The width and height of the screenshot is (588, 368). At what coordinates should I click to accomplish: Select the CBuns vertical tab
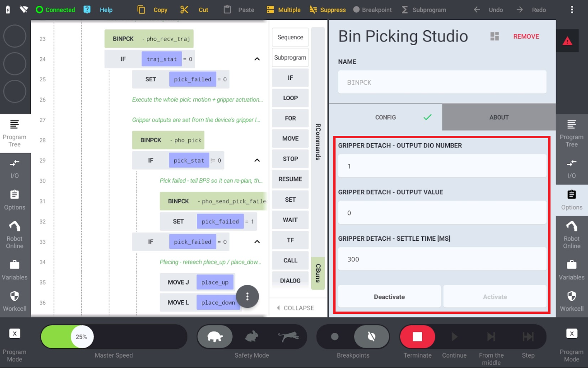click(x=318, y=273)
